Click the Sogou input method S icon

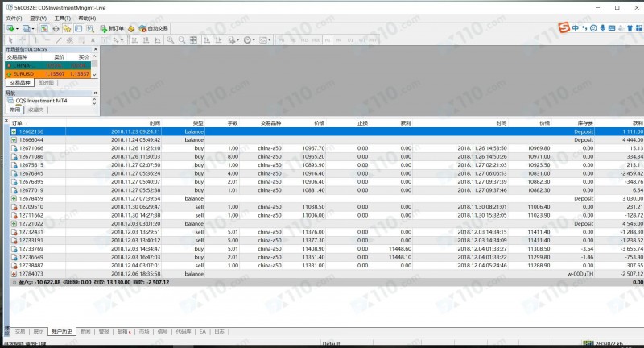(566, 28)
